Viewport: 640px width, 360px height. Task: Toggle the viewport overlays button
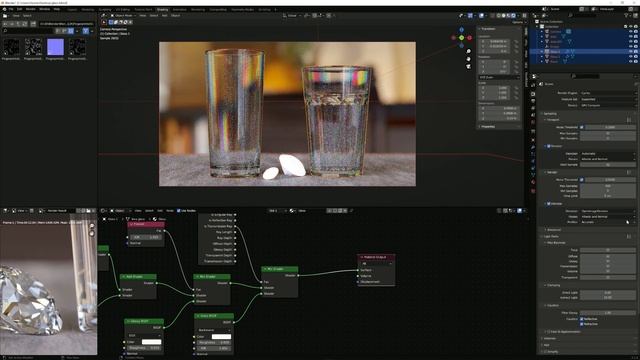482,16
